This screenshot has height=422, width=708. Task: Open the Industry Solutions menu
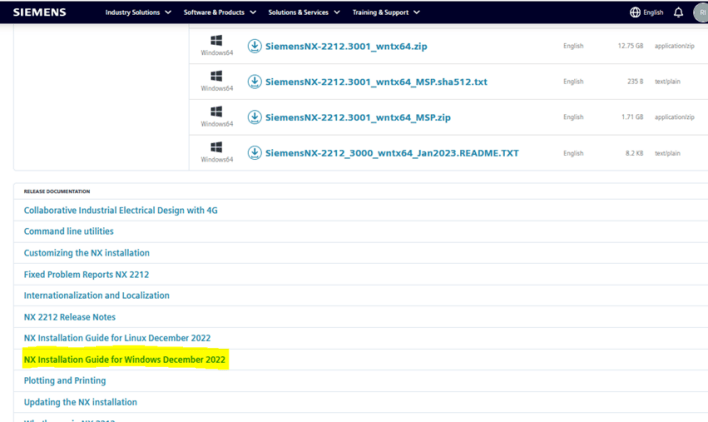point(132,12)
